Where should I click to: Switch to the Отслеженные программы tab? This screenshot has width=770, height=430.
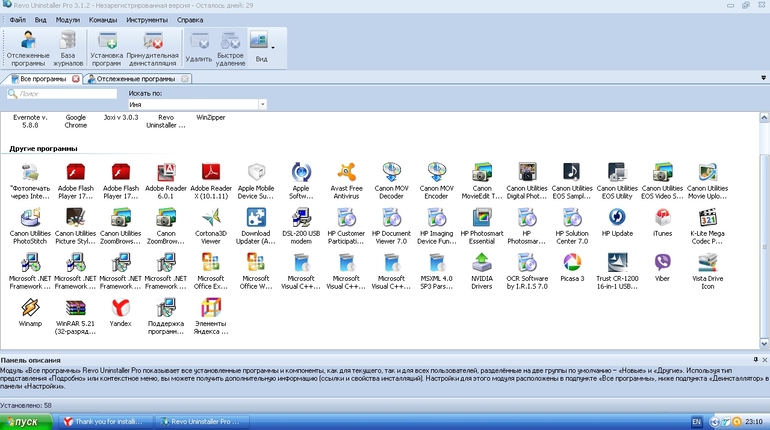(x=137, y=78)
